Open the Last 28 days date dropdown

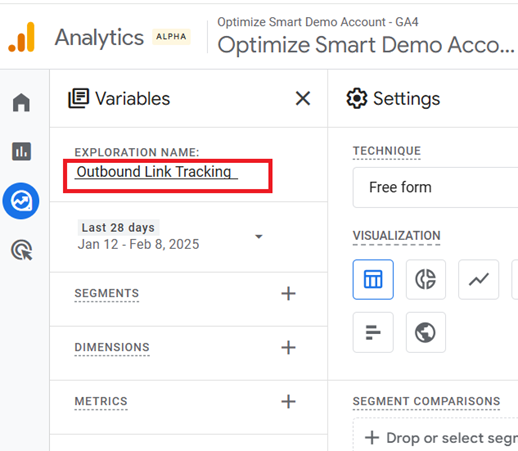259,236
